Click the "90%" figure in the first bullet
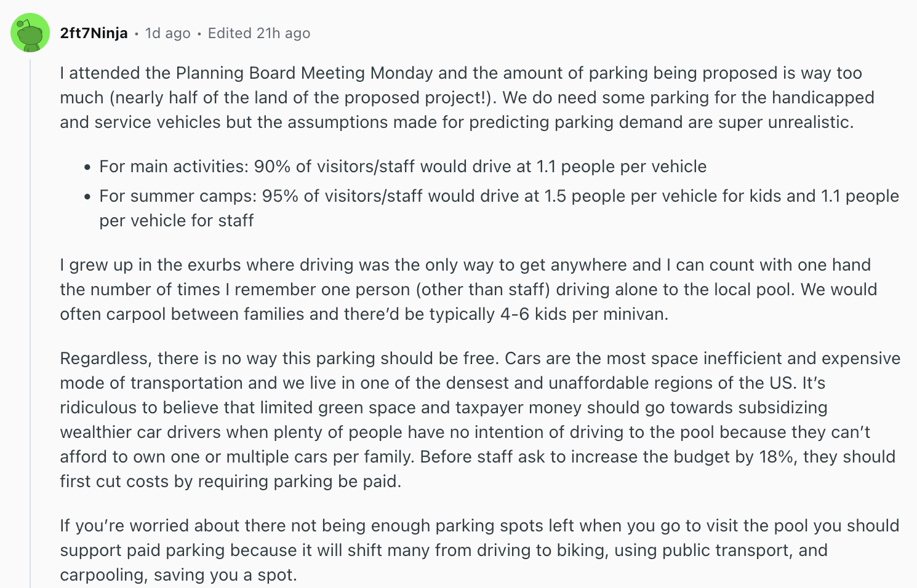This screenshot has height=588, width=917. point(271,166)
